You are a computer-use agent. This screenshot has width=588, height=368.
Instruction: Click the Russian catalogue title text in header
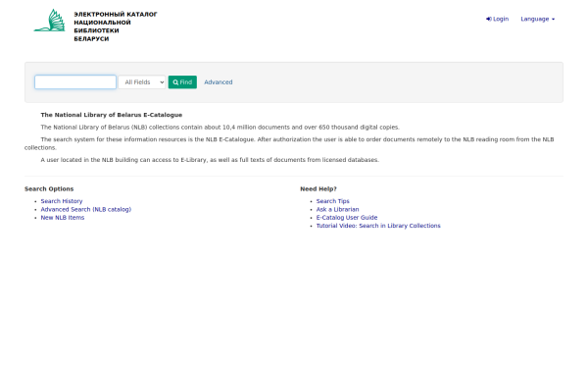(115, 26)
